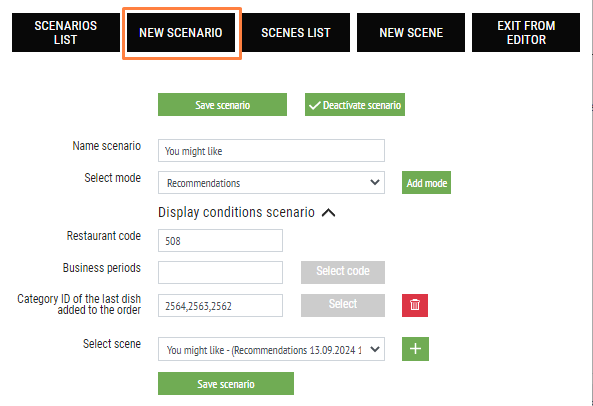Screen dimensions: 593x406
Task: Switch to the New Scenario tab
Action: 181,33
